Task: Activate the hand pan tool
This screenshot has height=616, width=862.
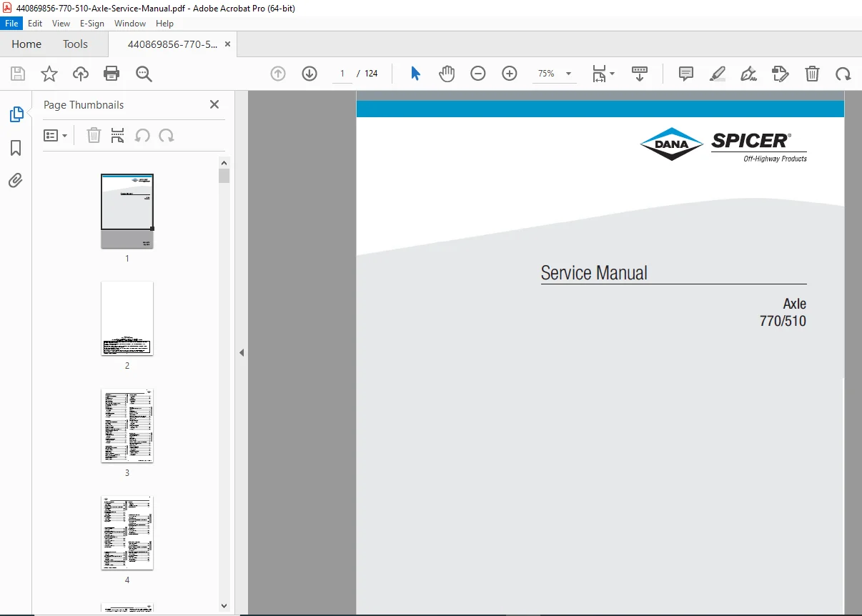Action: tap(447, 74)
